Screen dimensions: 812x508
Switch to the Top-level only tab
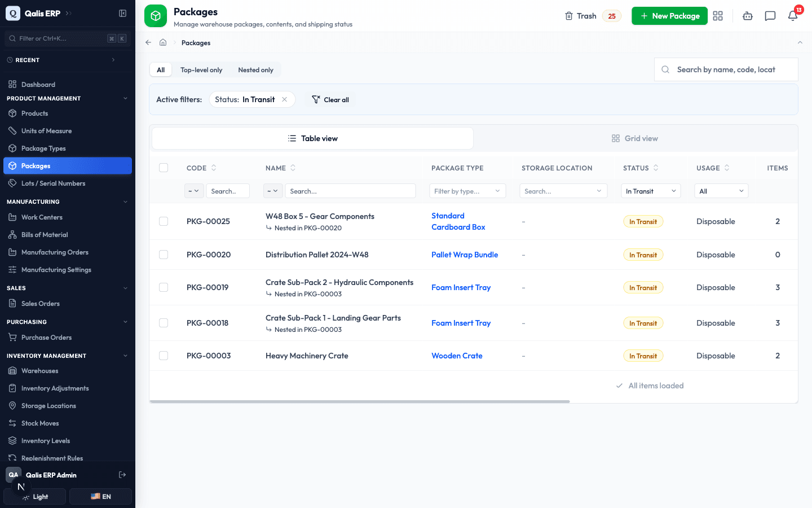tap(201, 70)
